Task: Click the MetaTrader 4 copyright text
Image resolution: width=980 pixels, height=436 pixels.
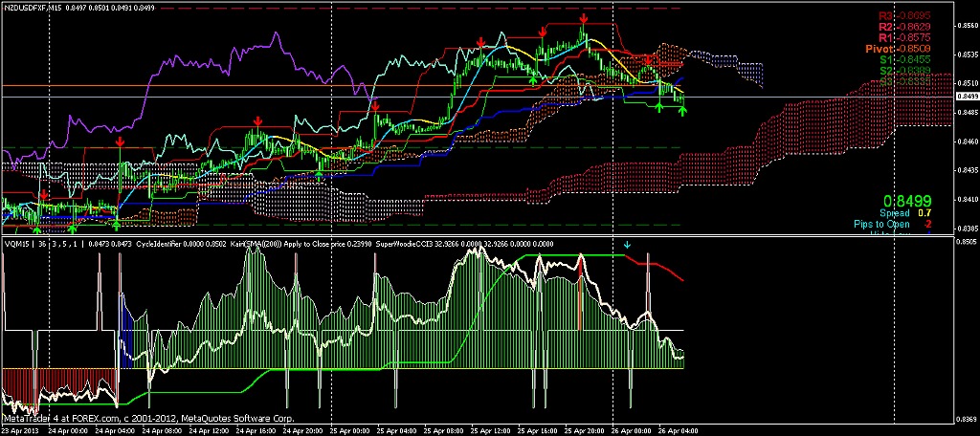Action: pyautogui.click(x=148, y=419)
